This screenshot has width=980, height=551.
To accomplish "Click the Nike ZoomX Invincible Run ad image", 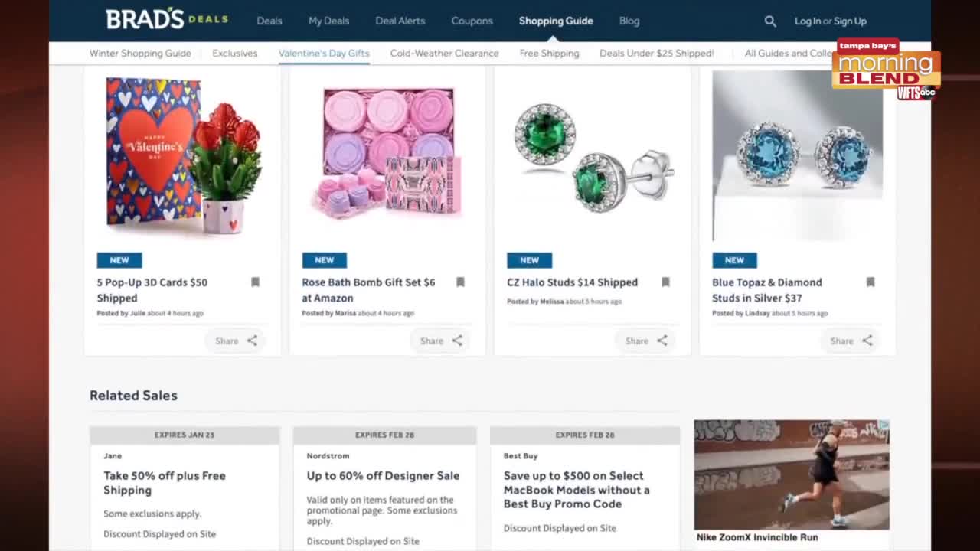I will 792,474.
